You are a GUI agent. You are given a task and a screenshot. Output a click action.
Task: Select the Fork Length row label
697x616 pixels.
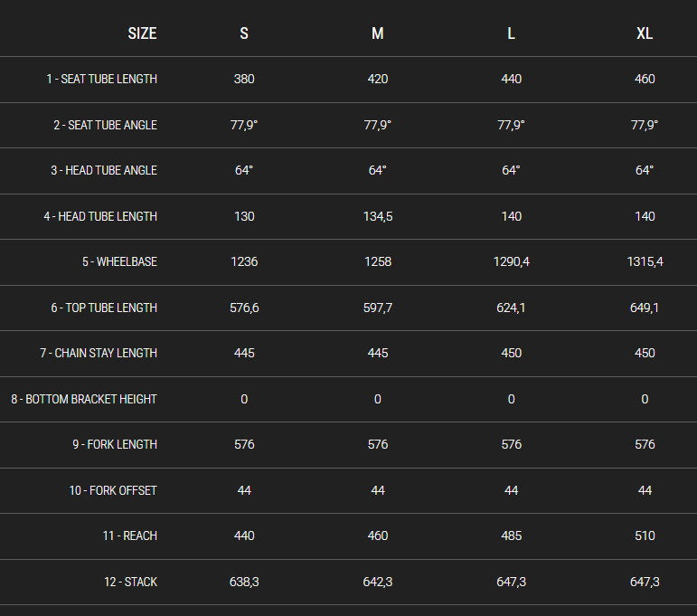click(x=115, y=445)
